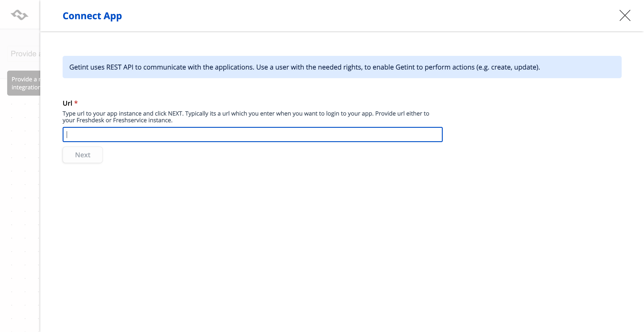644x332 pixels.
Task: Click the 'Type url to your app instance' hint text
Action: (246, 117)
